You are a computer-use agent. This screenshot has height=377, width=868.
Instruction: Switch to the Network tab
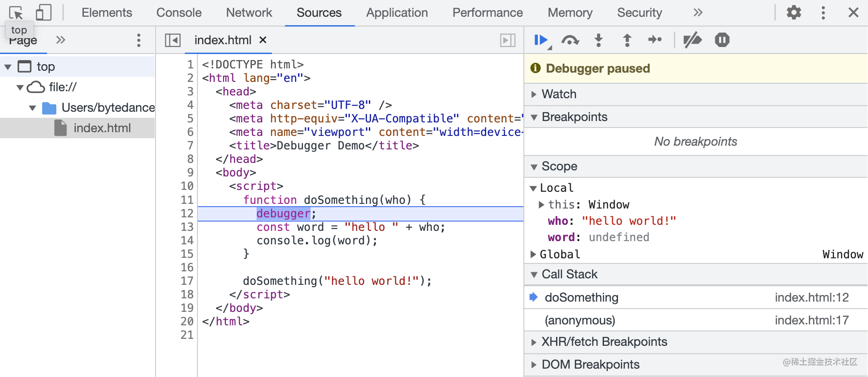click(x=249, y=13)
